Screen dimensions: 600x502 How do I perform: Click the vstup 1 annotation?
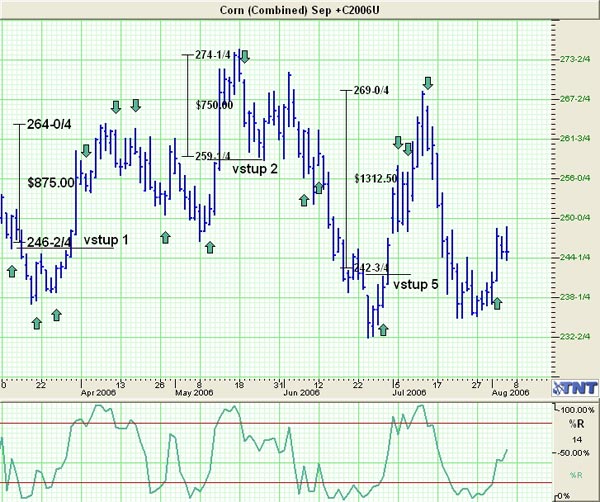(x=106, y=240)
